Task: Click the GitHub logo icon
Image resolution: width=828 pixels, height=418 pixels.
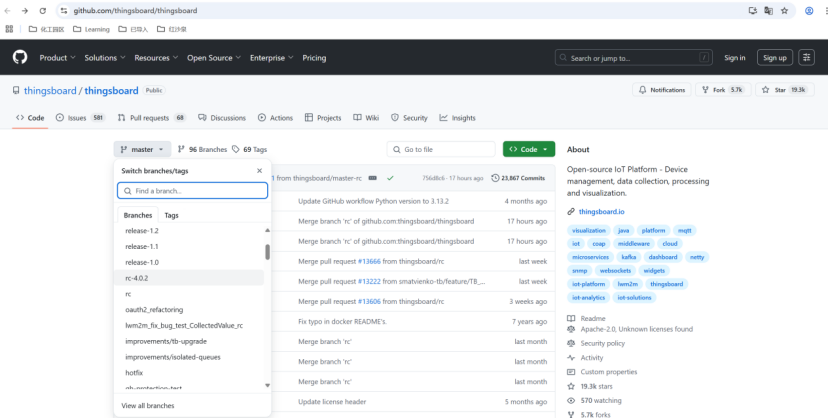Action: [20, 57]
